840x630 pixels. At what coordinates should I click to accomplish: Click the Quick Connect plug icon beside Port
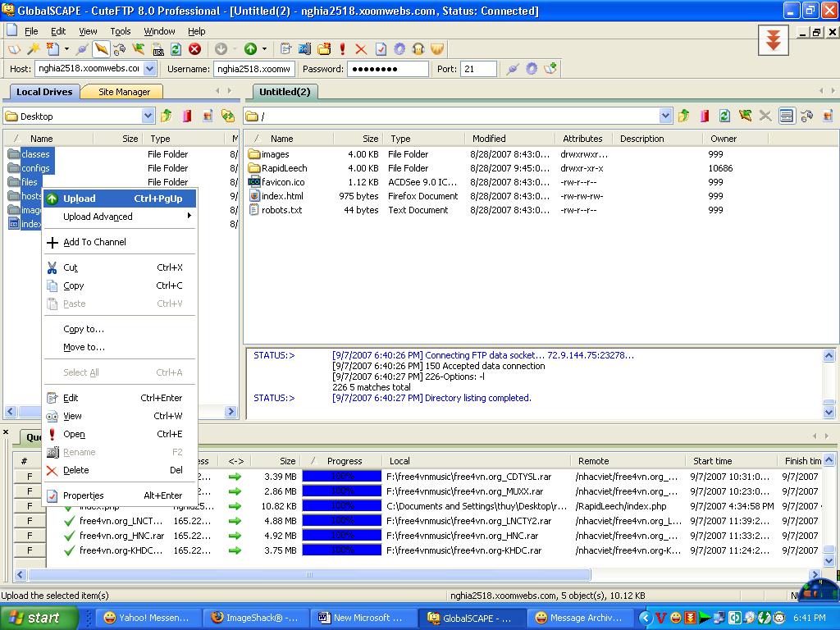[513, 69]
